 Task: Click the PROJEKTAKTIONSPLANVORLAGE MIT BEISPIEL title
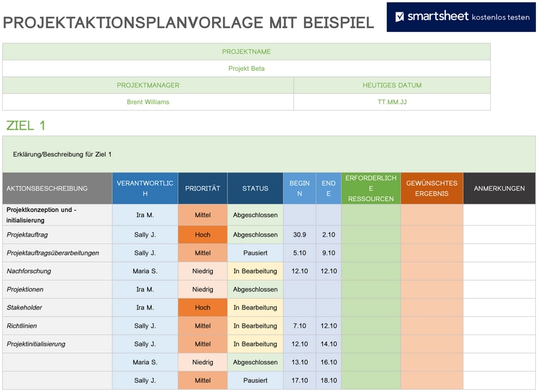pos(188,22)
